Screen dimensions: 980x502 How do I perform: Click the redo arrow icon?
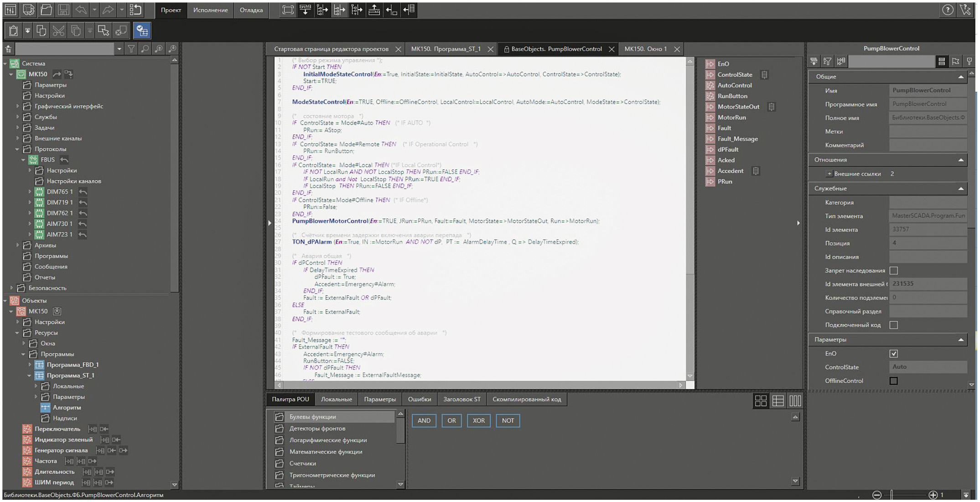pos(108,10)
